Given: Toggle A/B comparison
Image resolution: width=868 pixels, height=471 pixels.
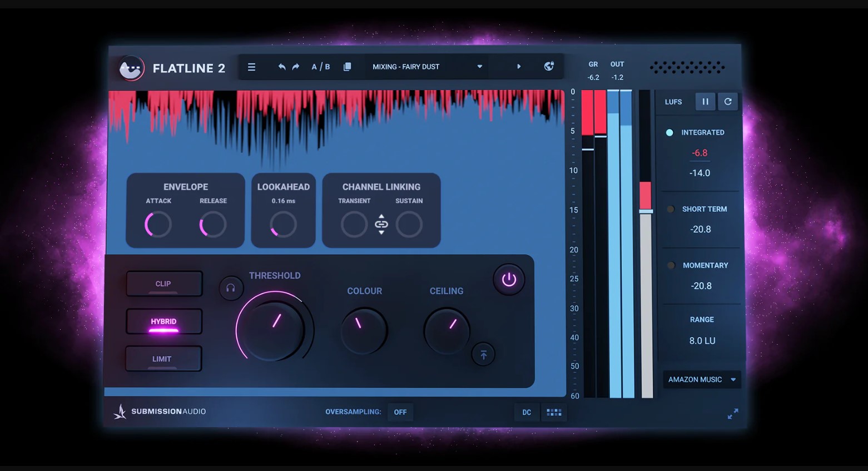Looking at the screenshot, I should [x=321, y=67].
